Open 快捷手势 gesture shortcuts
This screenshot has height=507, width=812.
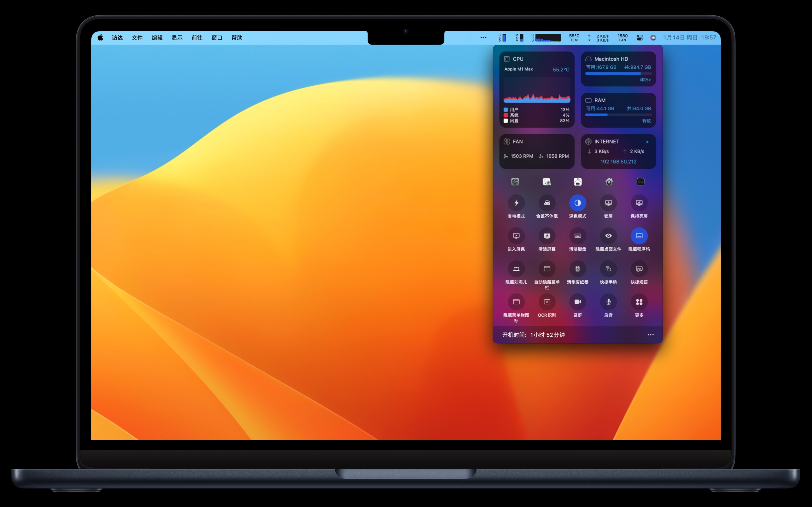tap(608, 269)
